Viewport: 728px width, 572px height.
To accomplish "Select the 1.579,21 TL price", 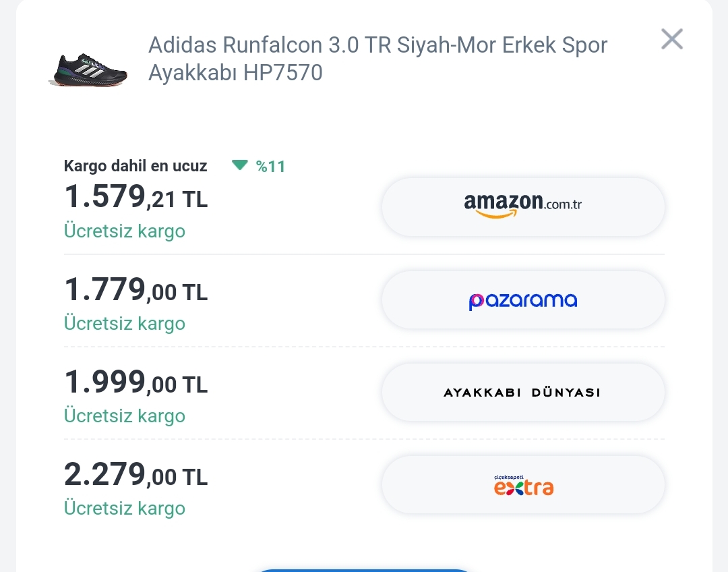I will (135, 198).
